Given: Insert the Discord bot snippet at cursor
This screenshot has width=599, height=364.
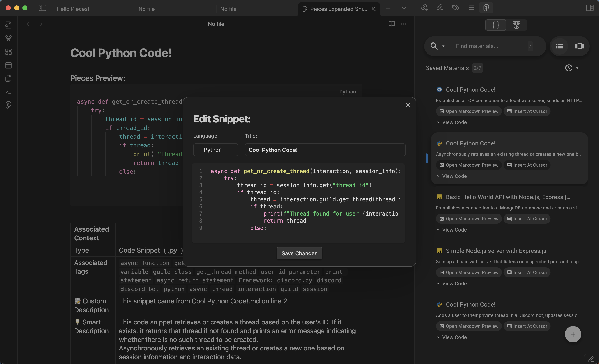Looking at the screenshot, I should coord(527,326).
